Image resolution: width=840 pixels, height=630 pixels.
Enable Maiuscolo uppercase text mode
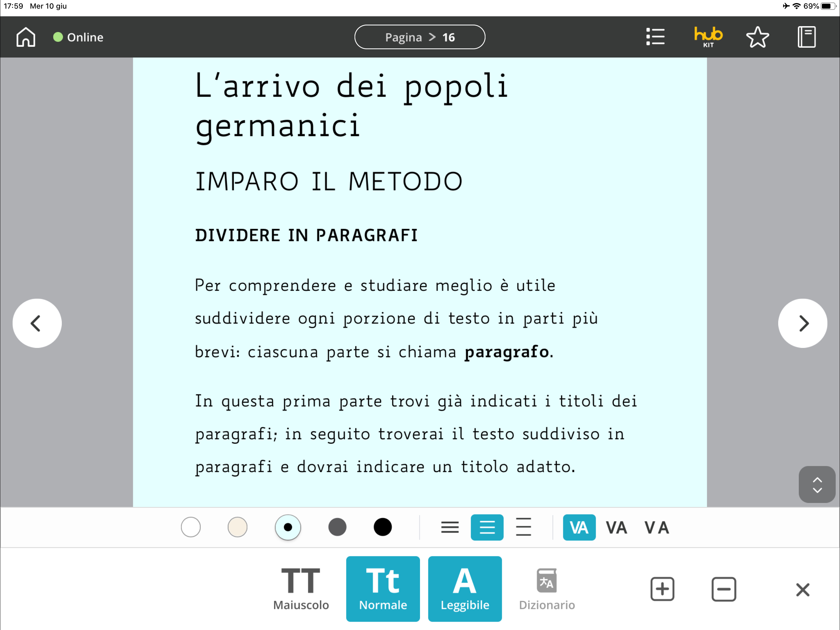tap(301, 589)
